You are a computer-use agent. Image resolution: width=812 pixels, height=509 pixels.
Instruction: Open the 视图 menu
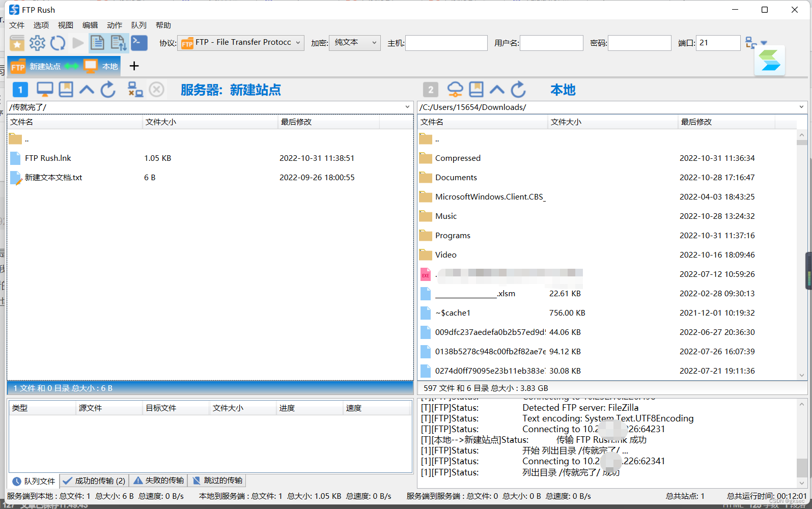pos(66,25)
